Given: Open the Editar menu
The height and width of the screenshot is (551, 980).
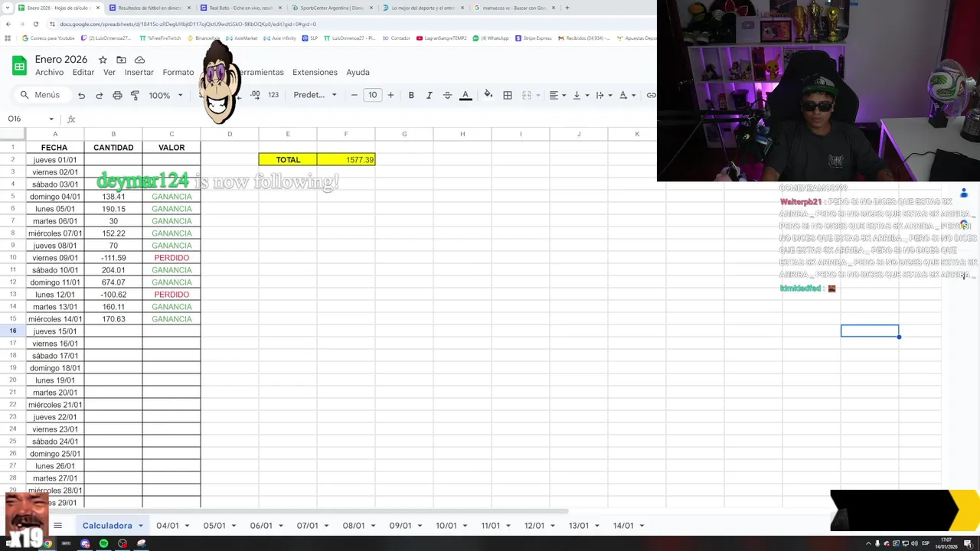Looking at the screenshot, I should 83,72.
